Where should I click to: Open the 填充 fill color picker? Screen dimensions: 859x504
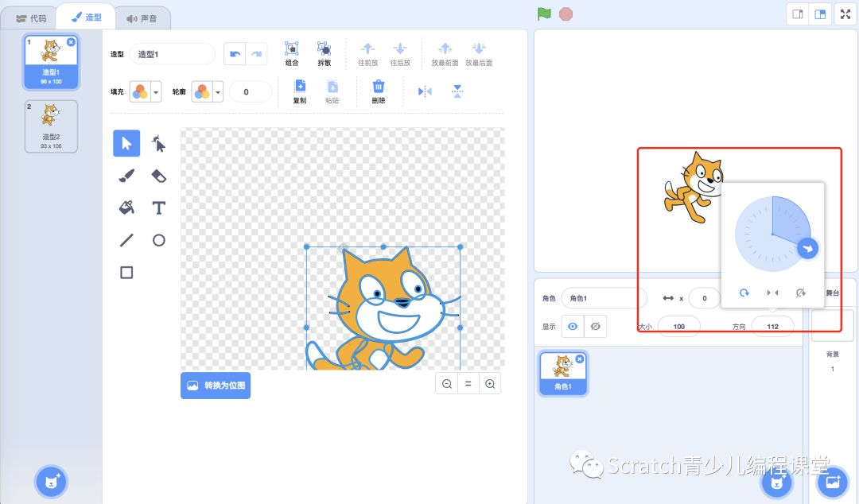(139, 91)
